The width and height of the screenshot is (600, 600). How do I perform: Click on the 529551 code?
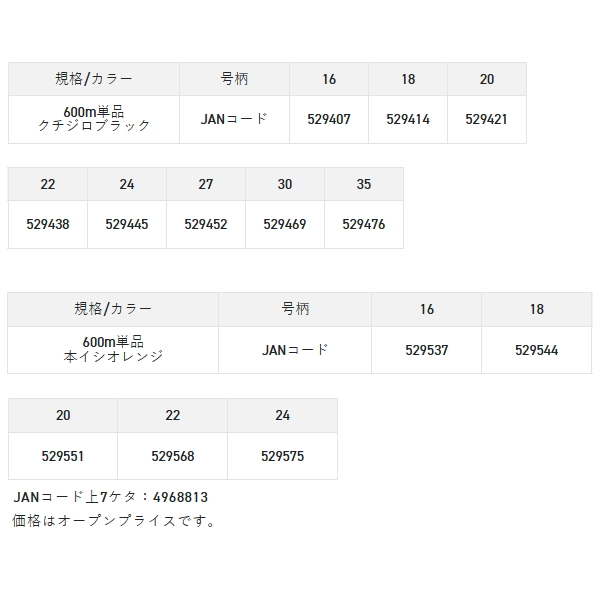(x=63, y=456)
